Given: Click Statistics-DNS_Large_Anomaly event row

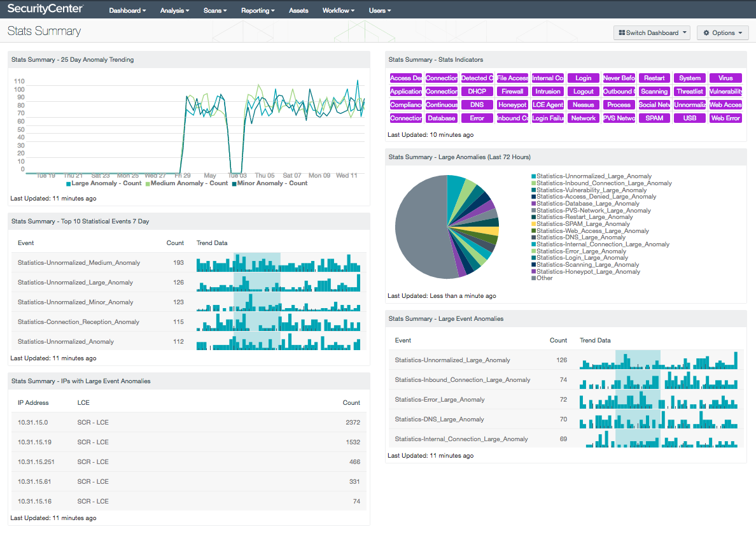Looking at the screenshot, I should [566, 420].
